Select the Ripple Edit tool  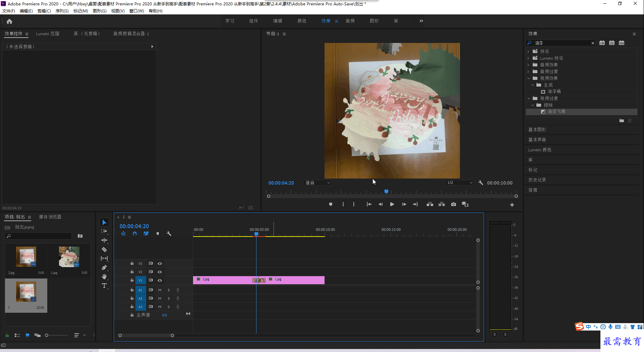click(x=104, y=240)
